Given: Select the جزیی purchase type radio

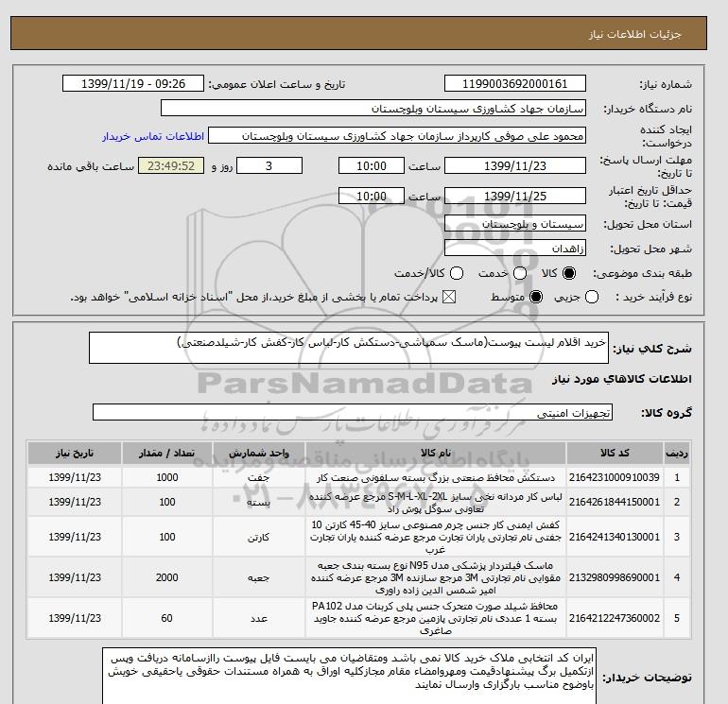Looking at the screenshot, I should (592, 297).
